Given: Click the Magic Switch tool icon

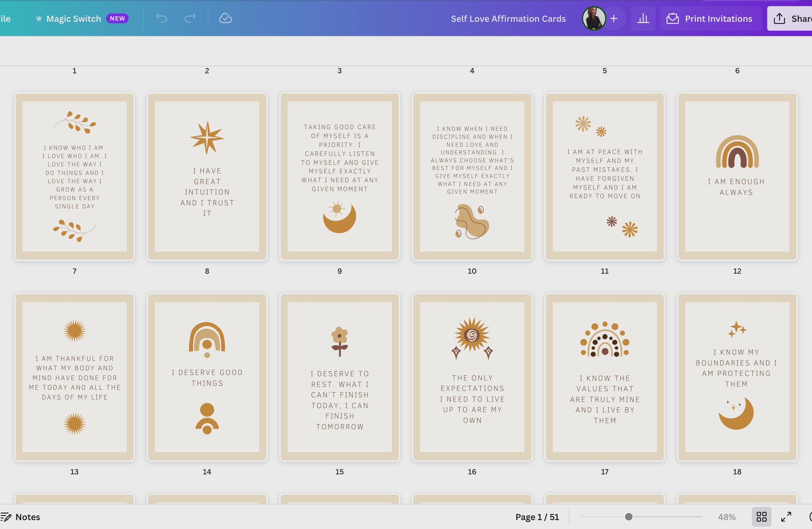Looking at the screenshot, I should pos(38,18).
